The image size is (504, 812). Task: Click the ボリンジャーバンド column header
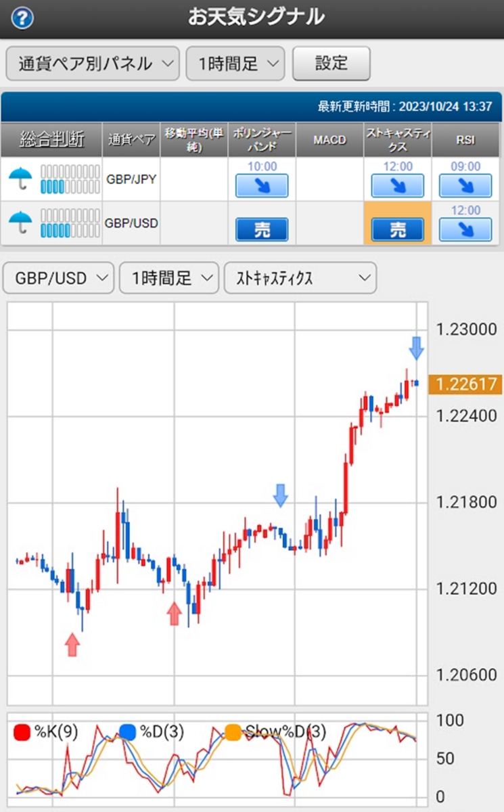[x=262, y=139]
